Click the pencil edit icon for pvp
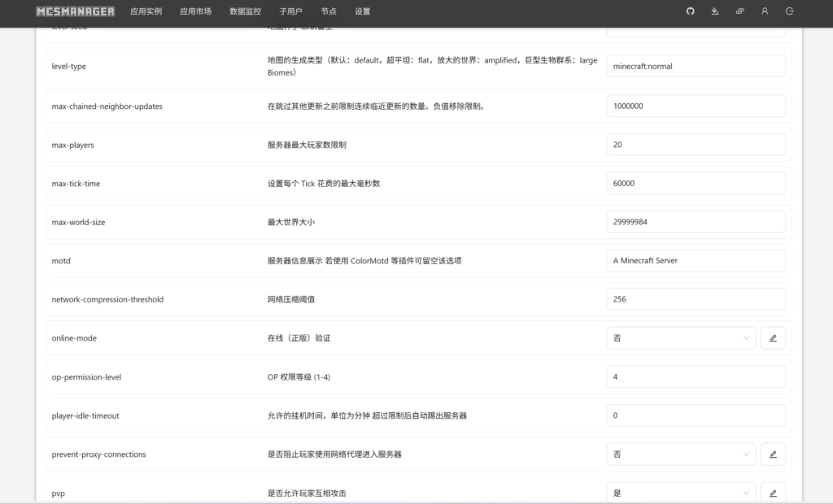 [773, 493]
